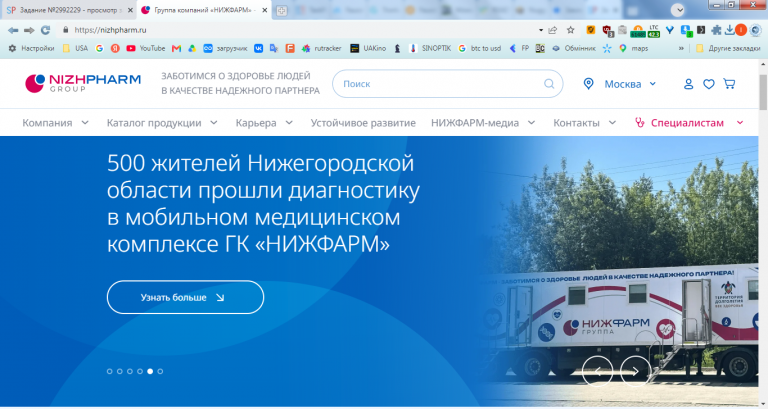Click the search magnifier icon in Поиск field
This screenshot has width=768, height=409.
coord(549,84)
